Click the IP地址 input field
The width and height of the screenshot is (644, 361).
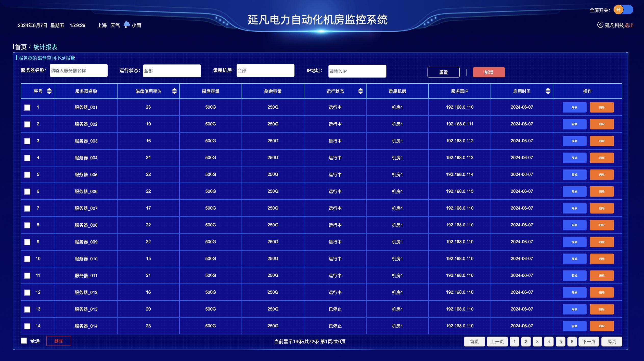(357, 71)
